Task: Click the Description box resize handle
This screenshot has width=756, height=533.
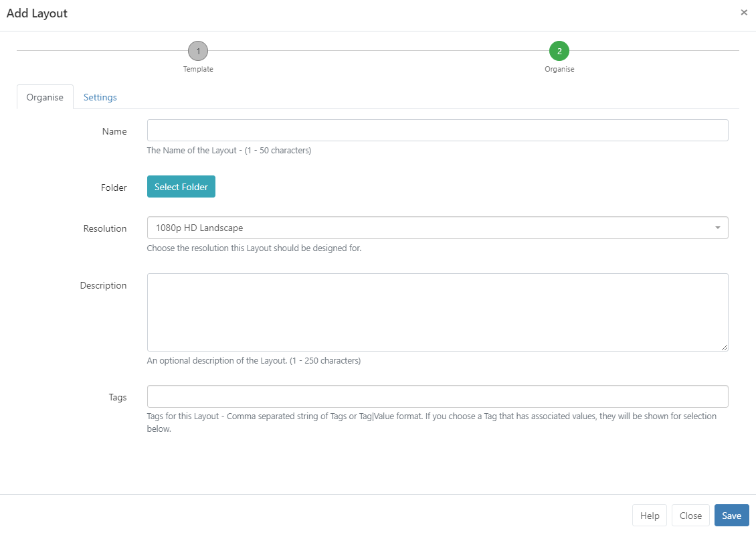Action: coord(724,347)
